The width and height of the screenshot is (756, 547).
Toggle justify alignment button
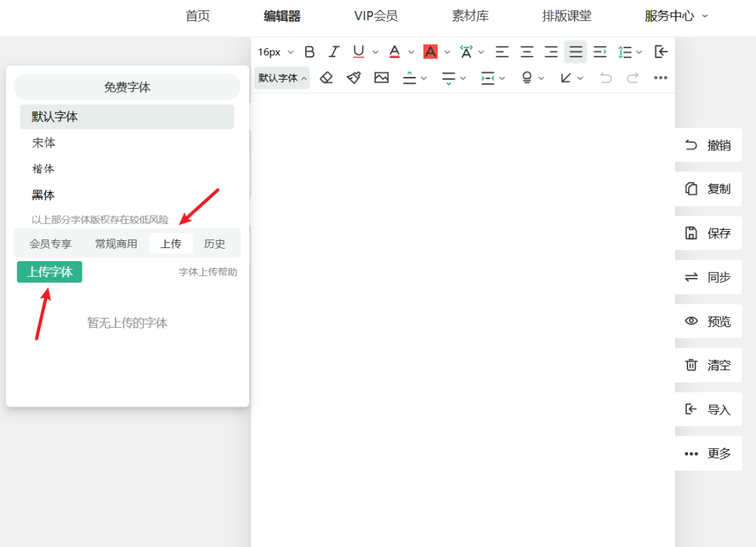[575, 52]
